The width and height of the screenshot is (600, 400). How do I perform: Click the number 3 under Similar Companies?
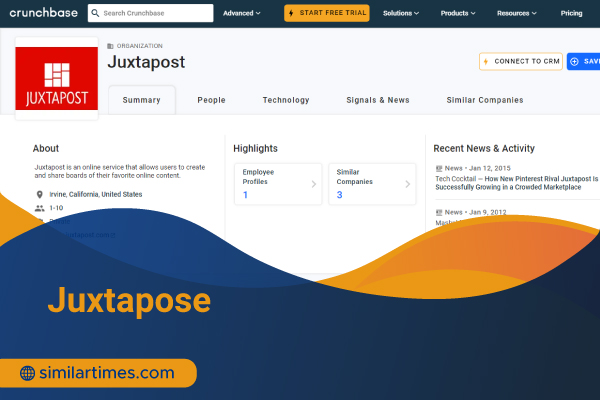pyautogui.click(x=339, y=195)
